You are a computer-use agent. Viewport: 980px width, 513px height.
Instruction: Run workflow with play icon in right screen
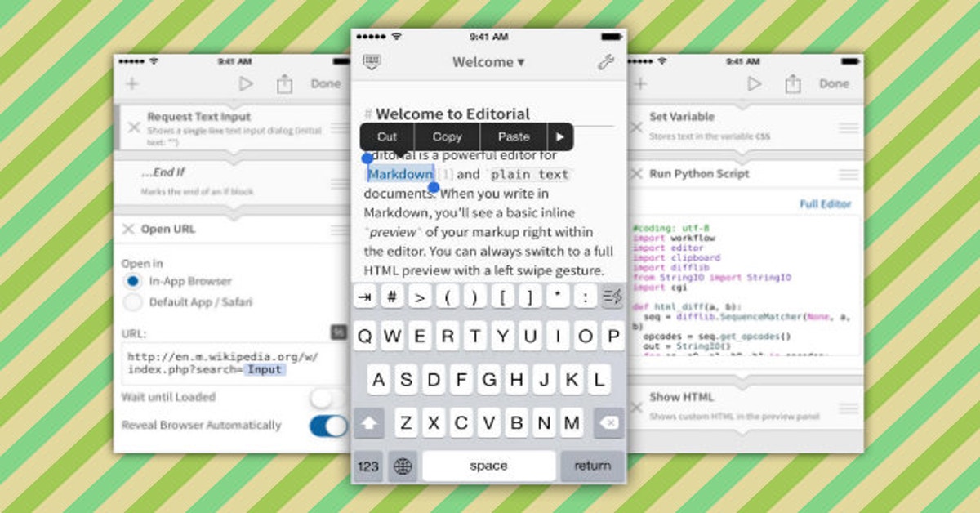[754, 84]
